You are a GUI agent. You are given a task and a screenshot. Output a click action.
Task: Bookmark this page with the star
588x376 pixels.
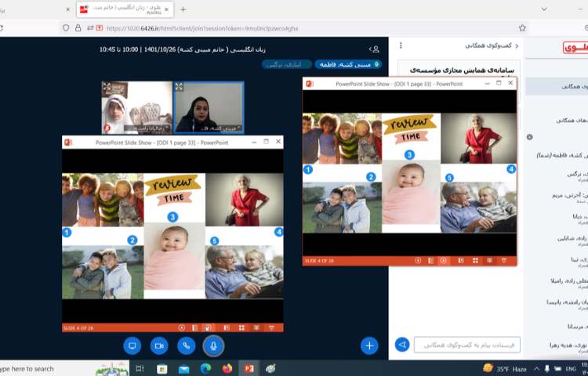click(x=522, y=28)
